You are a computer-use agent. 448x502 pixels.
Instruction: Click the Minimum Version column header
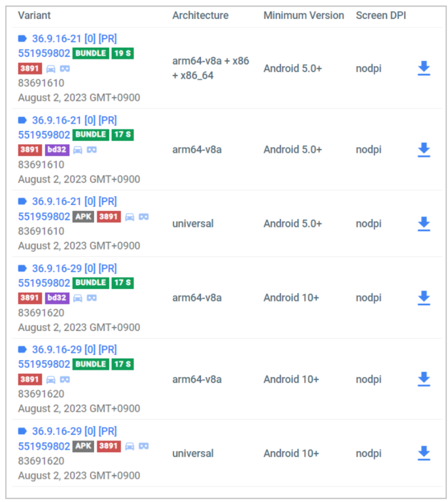click(304, 15)
